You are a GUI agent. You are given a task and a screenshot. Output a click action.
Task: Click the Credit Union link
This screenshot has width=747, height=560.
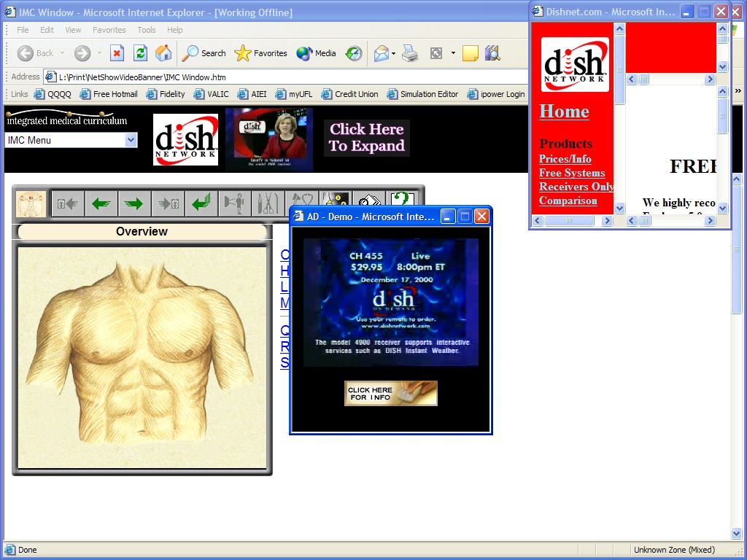pyautogui.click(x=350, y=94)
